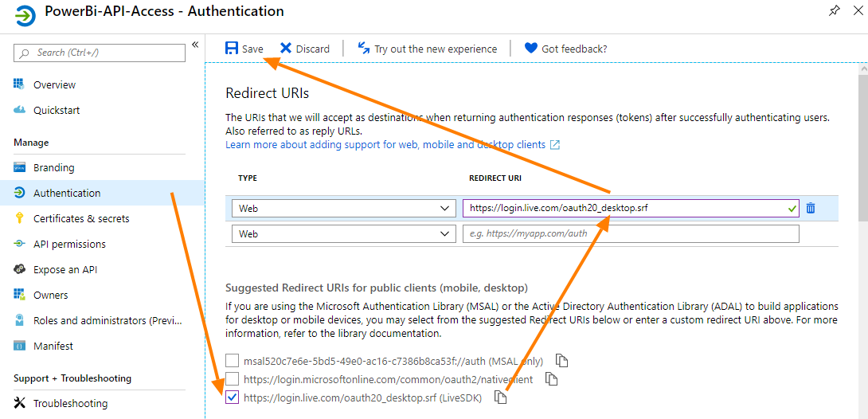The image size is (868, 419).
Task: Click the Try out new experience icon
Action: (x=364, y=48)
